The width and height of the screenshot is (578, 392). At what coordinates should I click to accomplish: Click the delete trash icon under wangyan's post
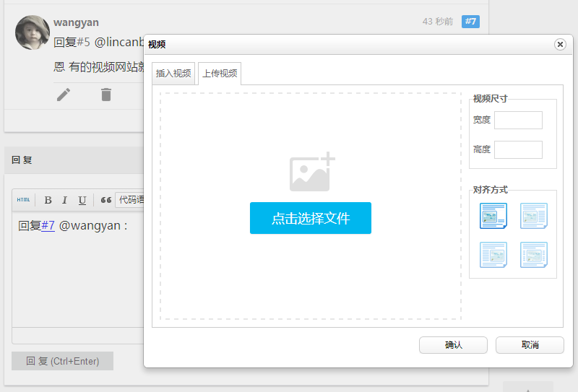(106, 95)
